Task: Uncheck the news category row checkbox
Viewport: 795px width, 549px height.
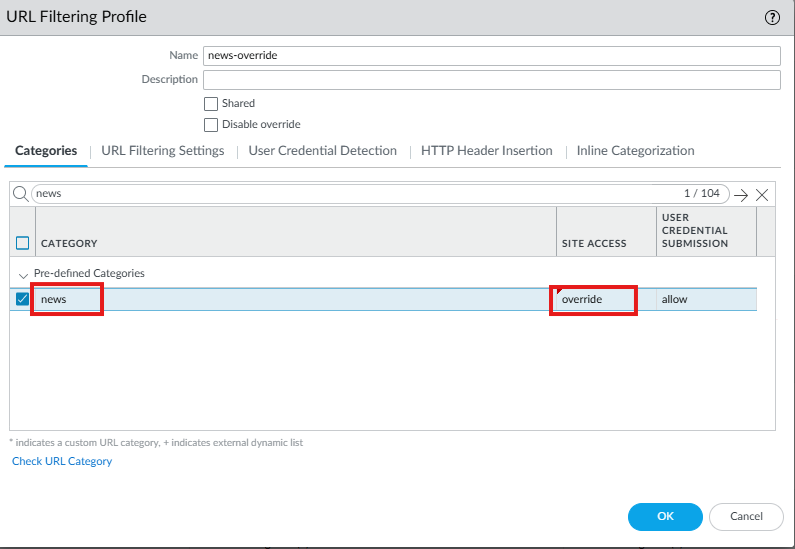Action: click(x=23, y=299)
